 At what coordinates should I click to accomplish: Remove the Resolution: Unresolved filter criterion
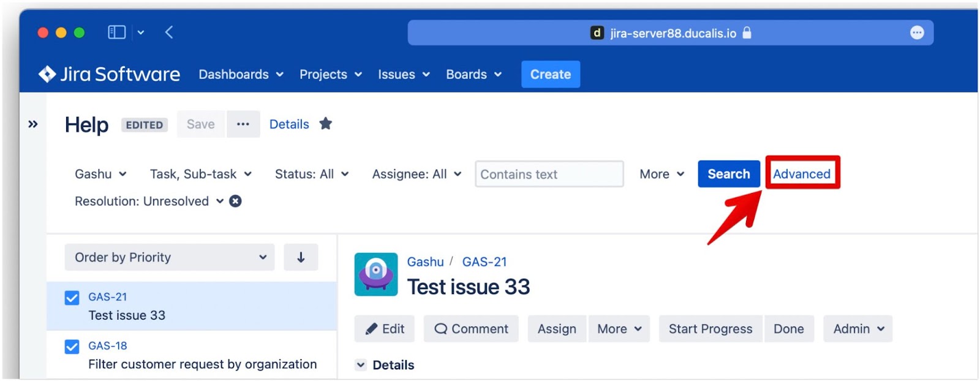[235, 201]
